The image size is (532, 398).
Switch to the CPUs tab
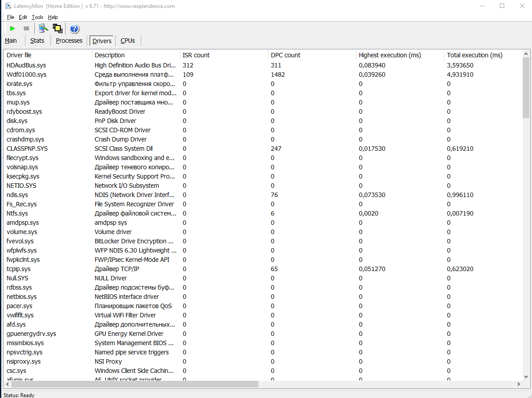[x=128, y=41]
